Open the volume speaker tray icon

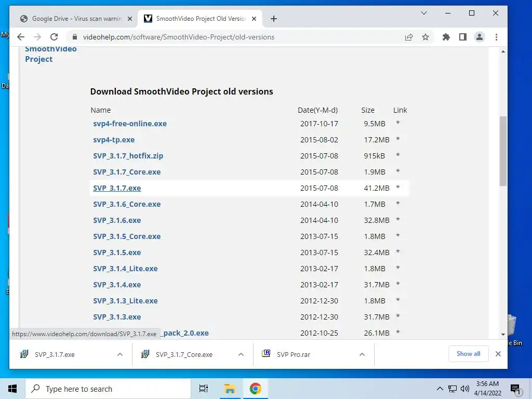pyautogui.click(x=464, y=389)
